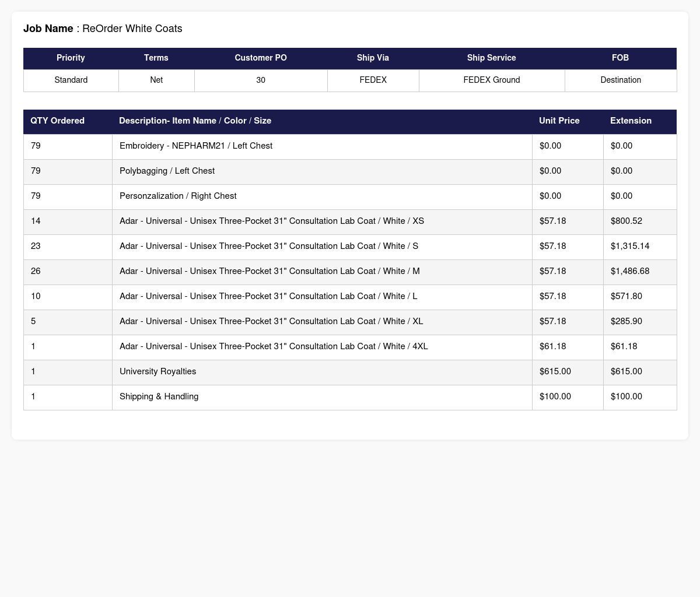Select the "FEDEX Ground" service cell
Image resolution: width=700 pixels, height=597 pixels.
click(492, 80)
